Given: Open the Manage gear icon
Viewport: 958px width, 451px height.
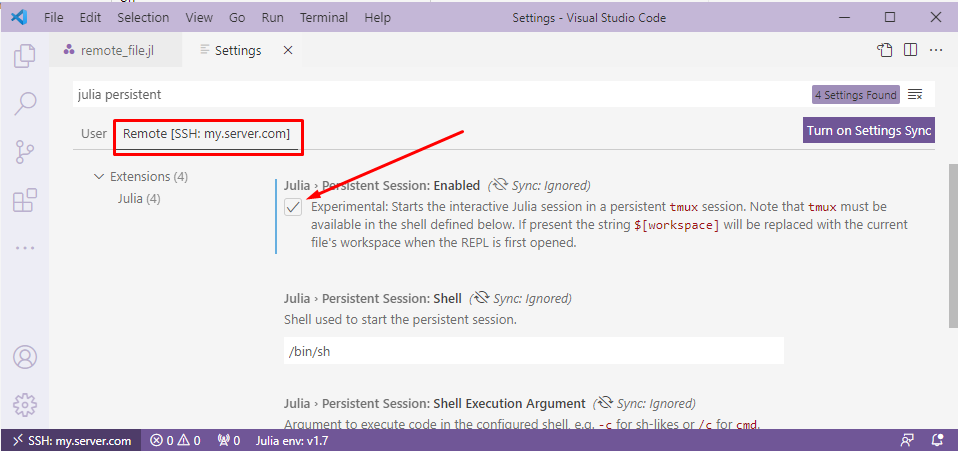Looking at the screenshot, I should (x=25, y=405).
